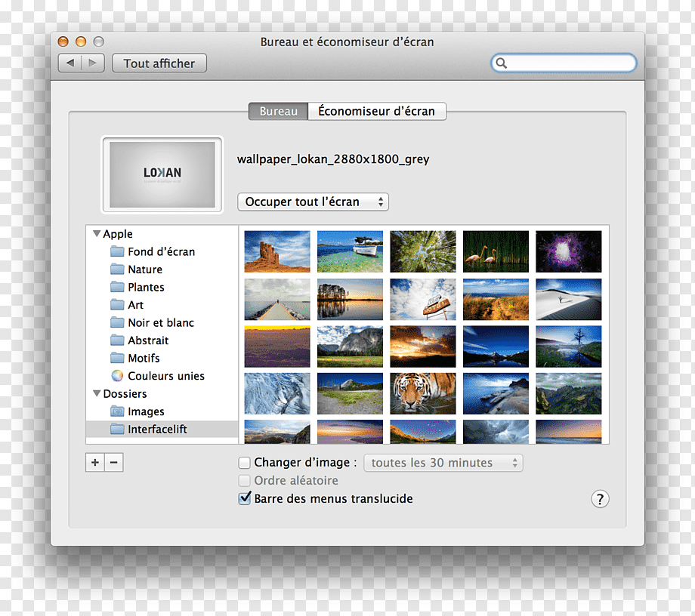Screen dimensions: 695x616
Task: Click in the search input field
Action: pos(564,63)
